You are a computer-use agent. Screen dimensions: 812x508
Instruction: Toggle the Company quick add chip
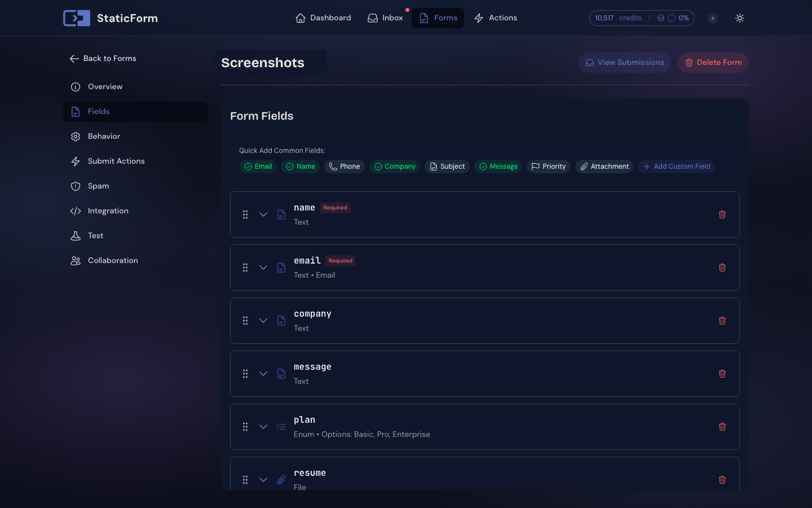click(395, 167)
